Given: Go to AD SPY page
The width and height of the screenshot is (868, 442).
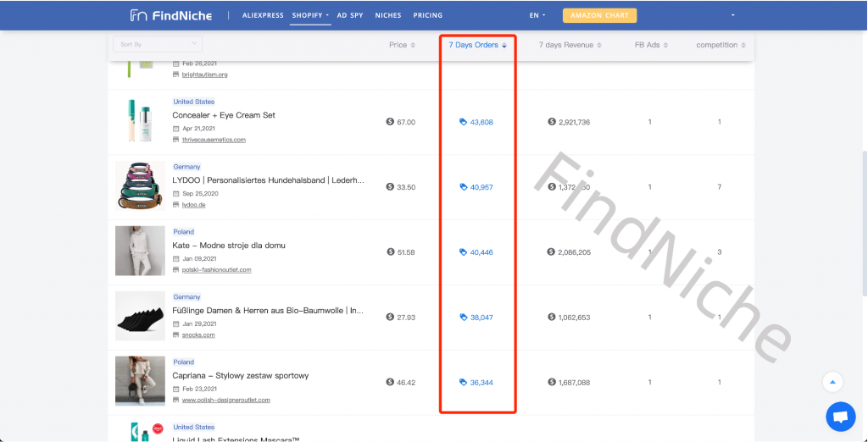Looking at the screenshot, I should tap(350, 15).
